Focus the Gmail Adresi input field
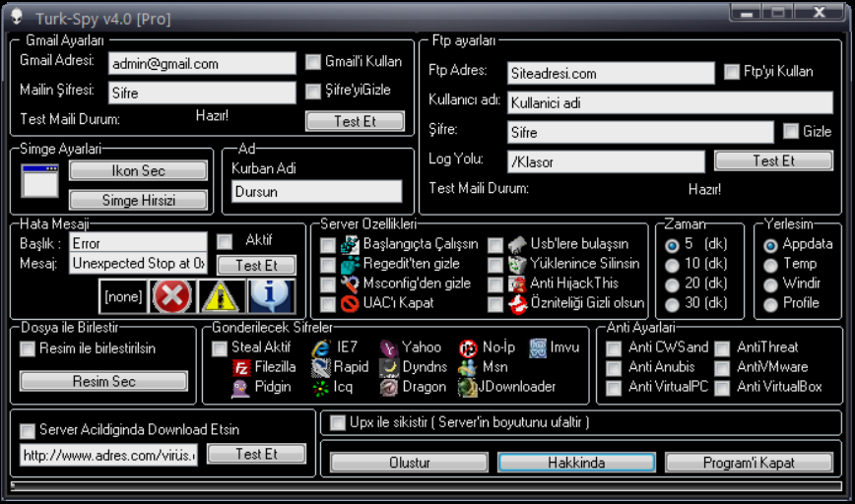Viewport: 855px width, 504px height. [202, 64]
